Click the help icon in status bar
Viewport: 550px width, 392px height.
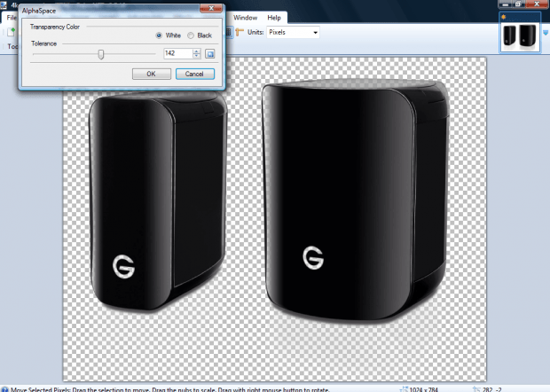(x=4, y=389)
